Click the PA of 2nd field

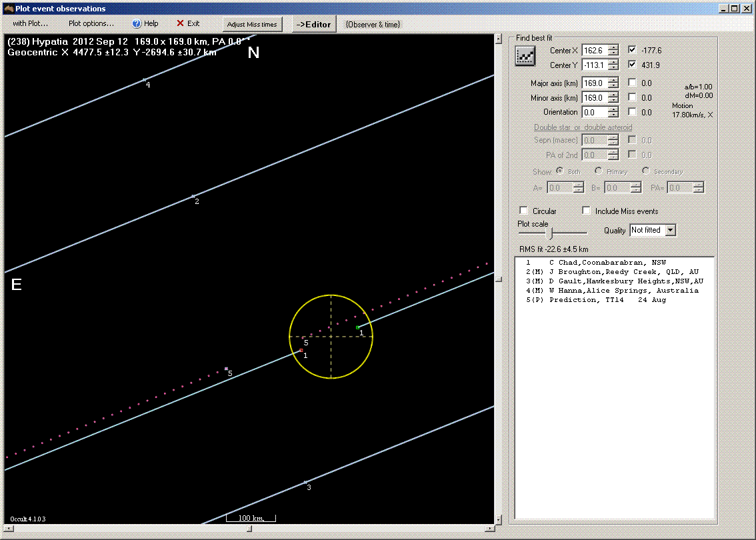pos(595,155)
